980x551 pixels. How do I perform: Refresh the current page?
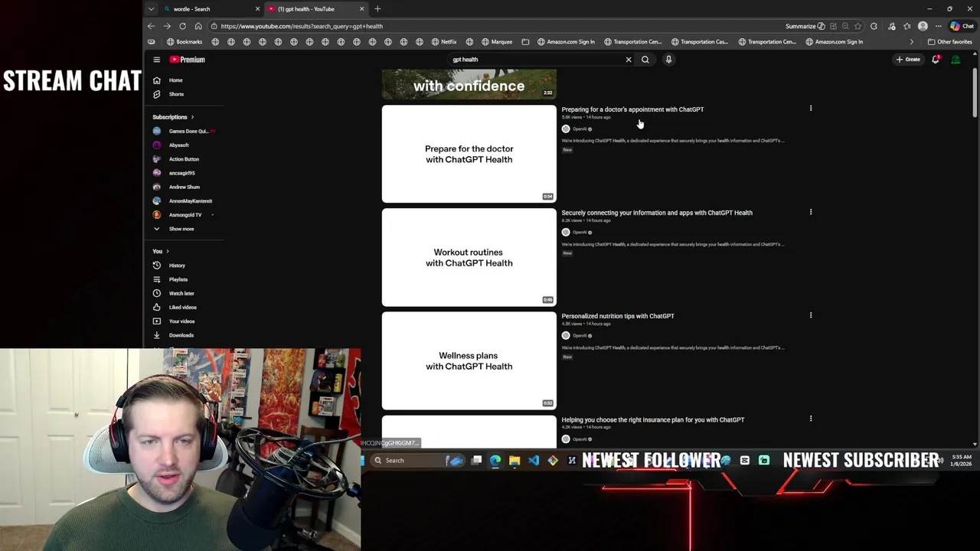[182, 26]
